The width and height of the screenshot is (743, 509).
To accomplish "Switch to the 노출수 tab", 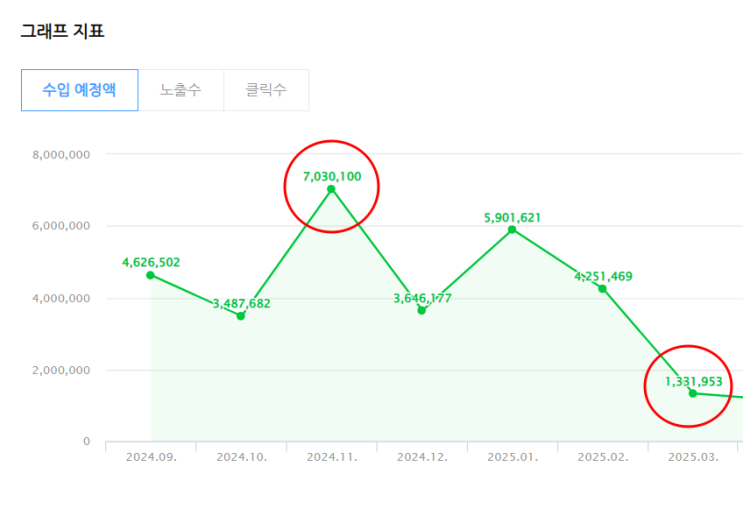I will coord(180,90).
